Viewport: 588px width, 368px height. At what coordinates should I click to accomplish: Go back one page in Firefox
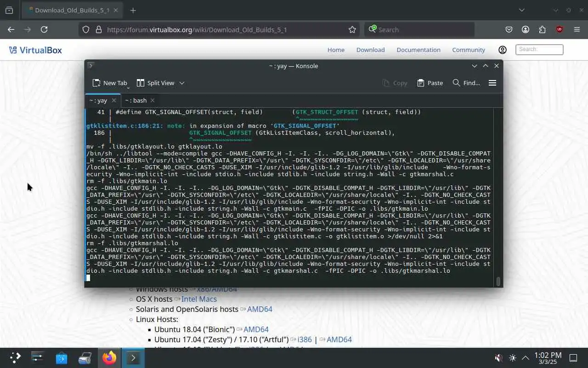11,29
